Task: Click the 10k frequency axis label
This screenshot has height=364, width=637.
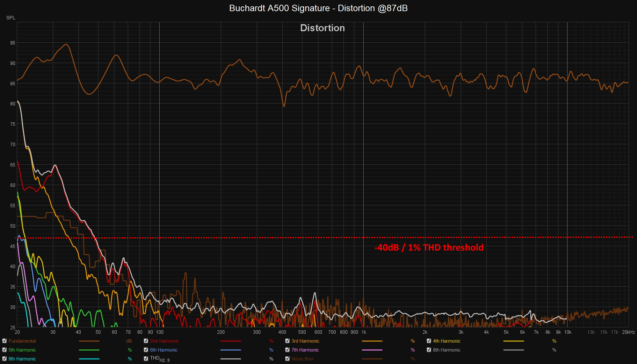Action: [568, 332]
